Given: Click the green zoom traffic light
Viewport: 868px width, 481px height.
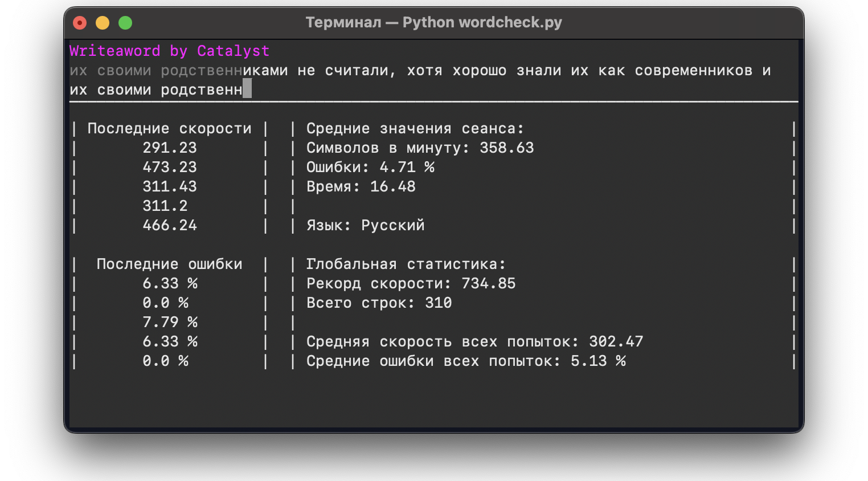Looking at the screenshot, I should (x=125, y=22).
